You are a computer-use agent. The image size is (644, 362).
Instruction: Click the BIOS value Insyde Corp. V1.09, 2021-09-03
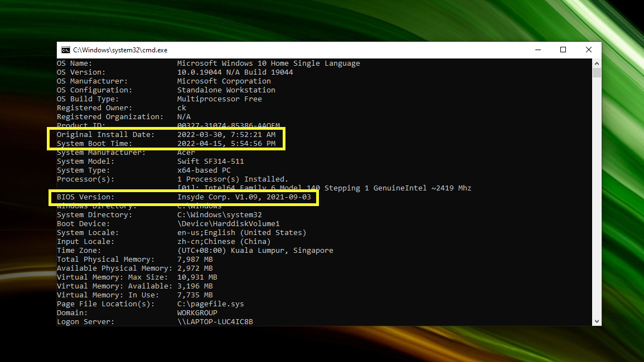coord(244,197)
